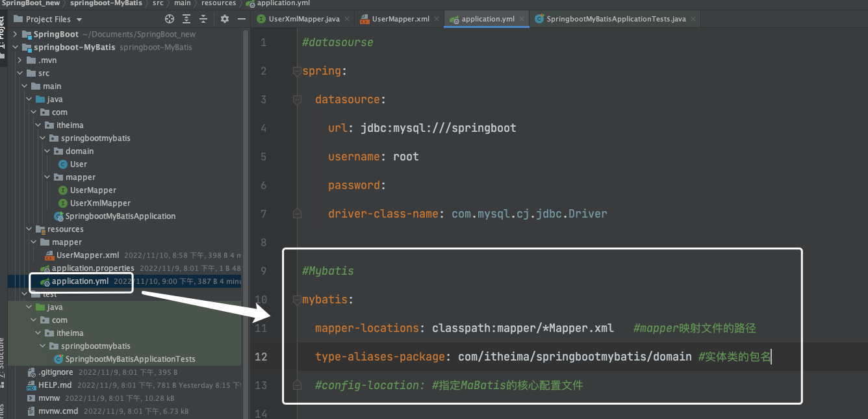Select the application.yml editor tab

tap(487, 19)
